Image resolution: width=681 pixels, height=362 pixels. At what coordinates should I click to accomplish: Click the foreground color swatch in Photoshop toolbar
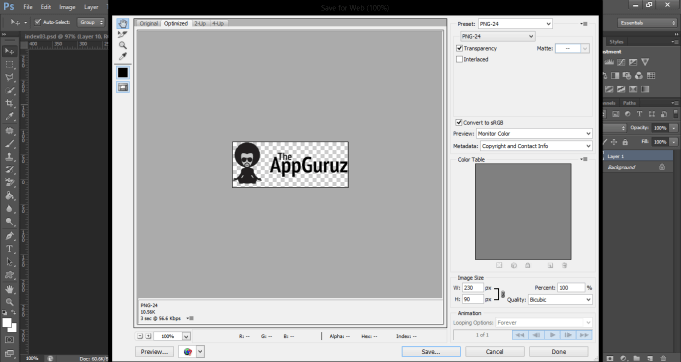pyautogui.click(x=7, y=323)
